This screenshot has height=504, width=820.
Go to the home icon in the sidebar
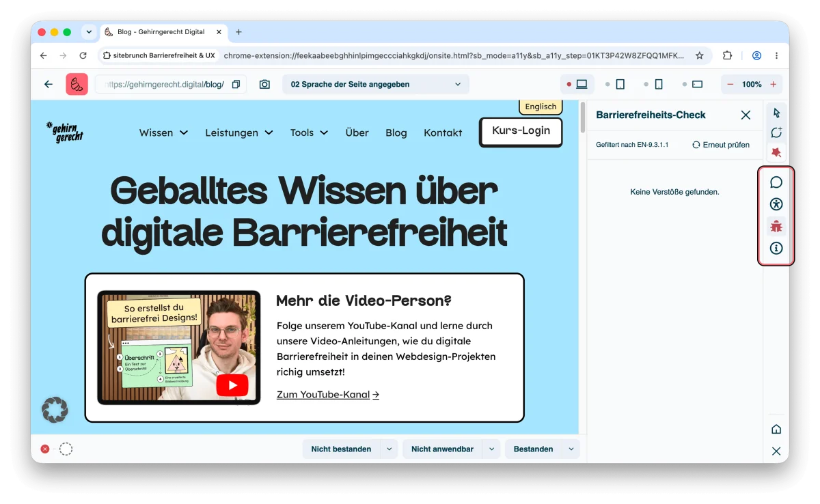click(x=776, y=429)
